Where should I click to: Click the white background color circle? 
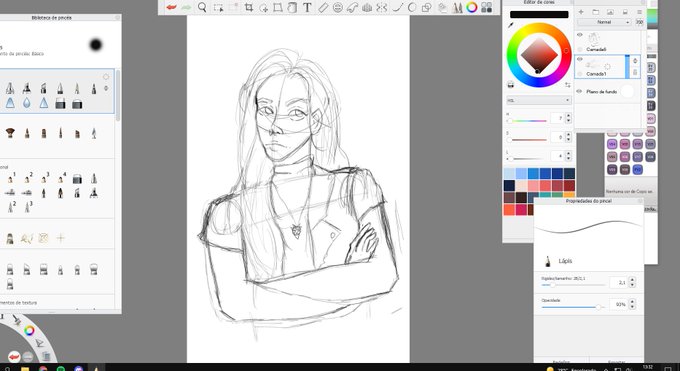coord(627,92)
